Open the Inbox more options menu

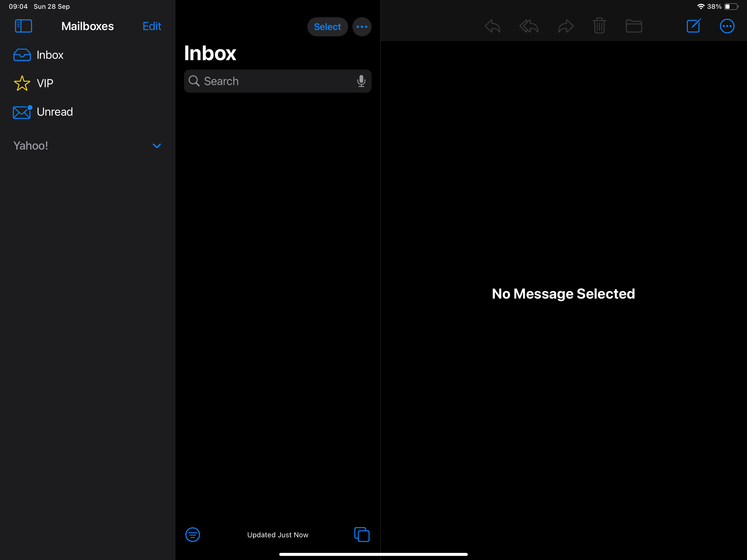click(362, 27)
